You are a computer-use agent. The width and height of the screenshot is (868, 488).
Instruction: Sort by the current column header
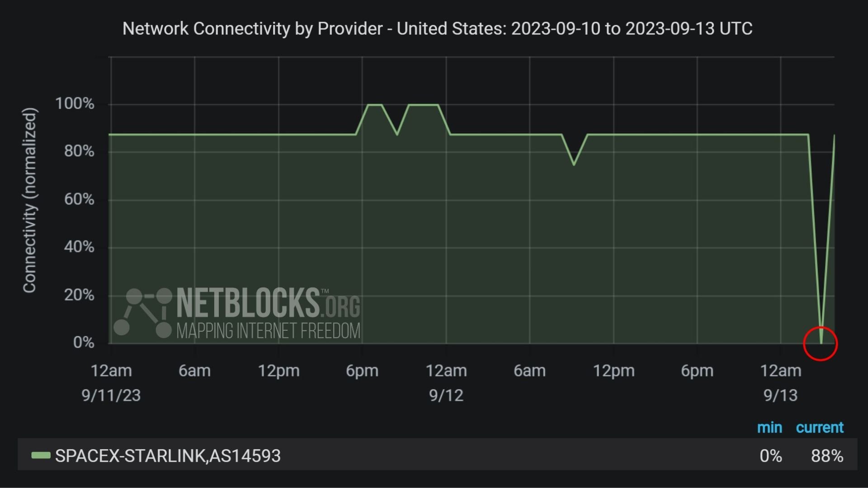tap(820, 427)
